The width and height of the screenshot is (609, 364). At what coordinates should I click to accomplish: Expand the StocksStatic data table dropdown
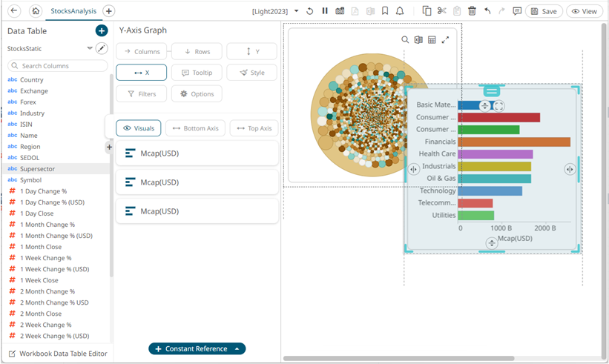(x=90, y=48)
